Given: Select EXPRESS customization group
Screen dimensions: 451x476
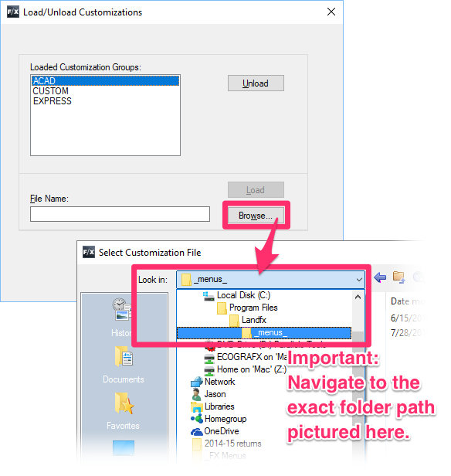Looking at the screenshot, I should [53, 100].
